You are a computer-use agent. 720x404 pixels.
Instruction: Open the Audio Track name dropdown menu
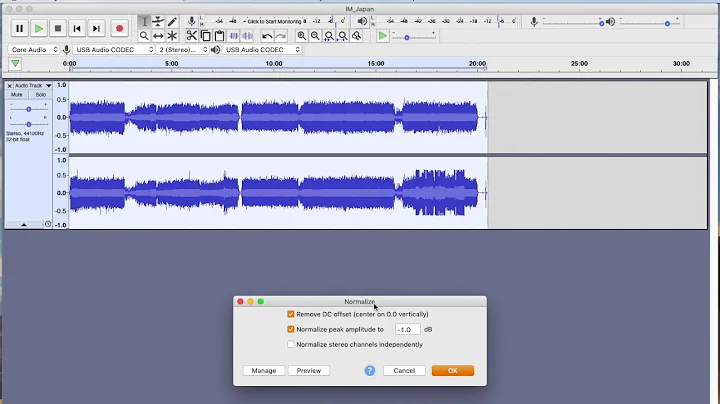click(33, 85)
